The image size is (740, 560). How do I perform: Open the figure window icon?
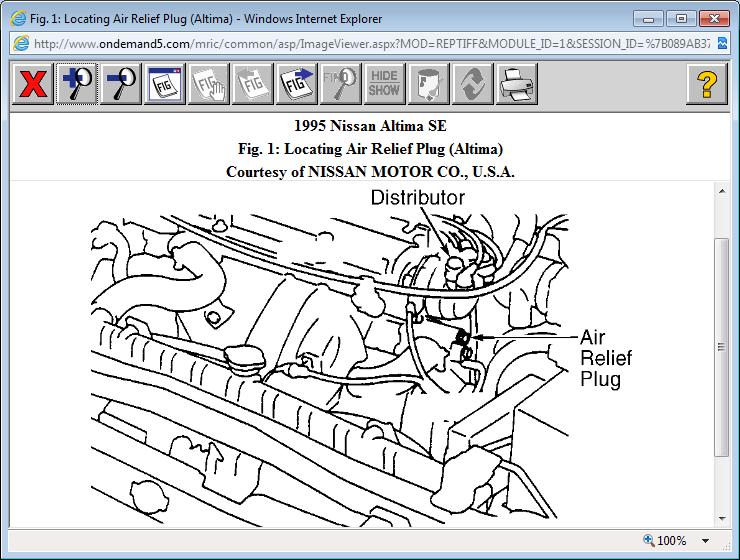pos(164,84)
